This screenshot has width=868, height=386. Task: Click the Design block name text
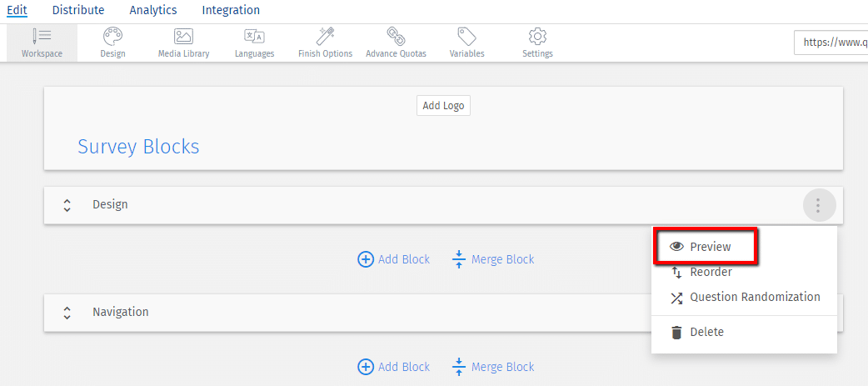[110, 204]
